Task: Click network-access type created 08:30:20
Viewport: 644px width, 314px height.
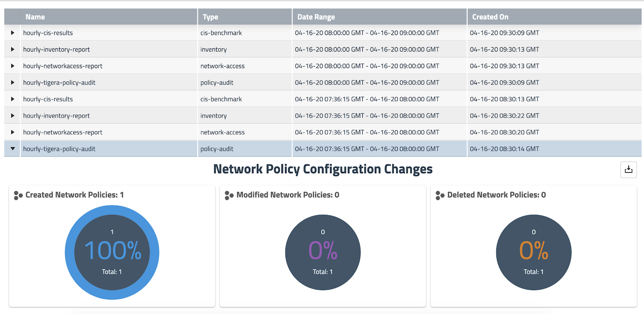Action: (222, 132)
